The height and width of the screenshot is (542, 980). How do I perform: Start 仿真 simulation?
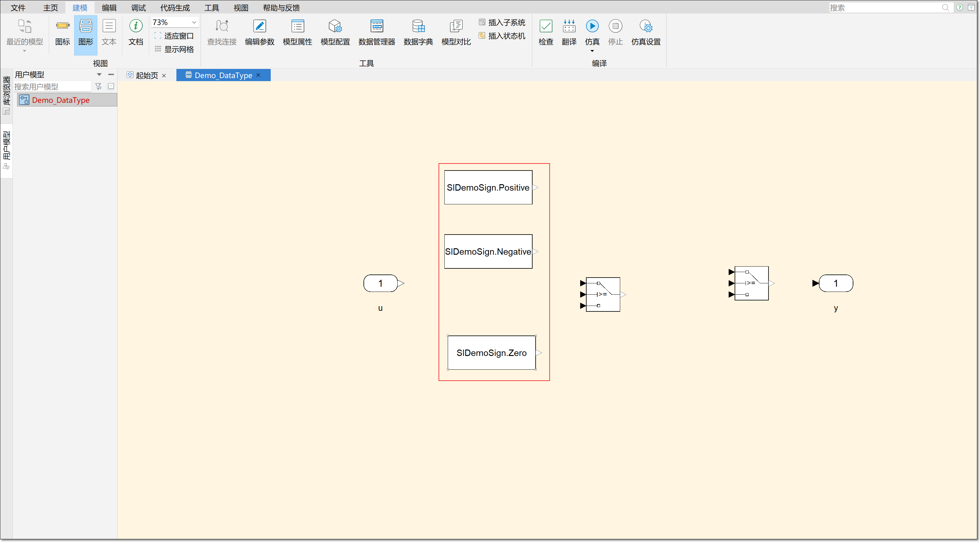pos(592,32)
